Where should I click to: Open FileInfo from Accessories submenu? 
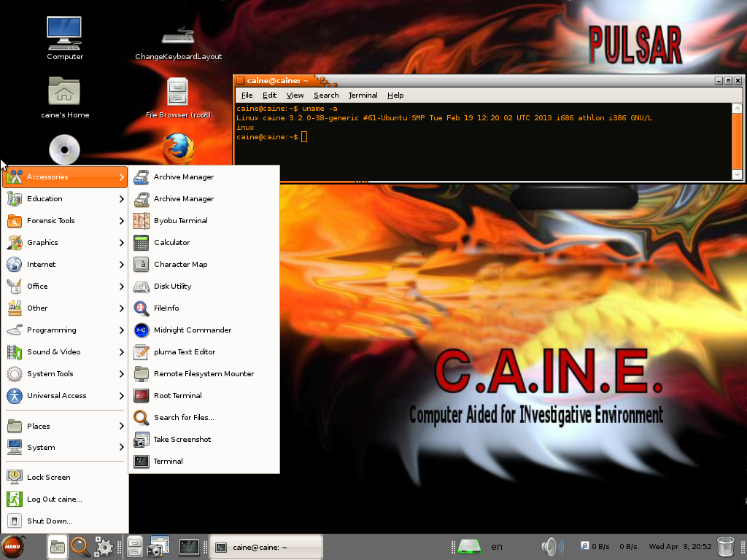[x=204, y=308]
